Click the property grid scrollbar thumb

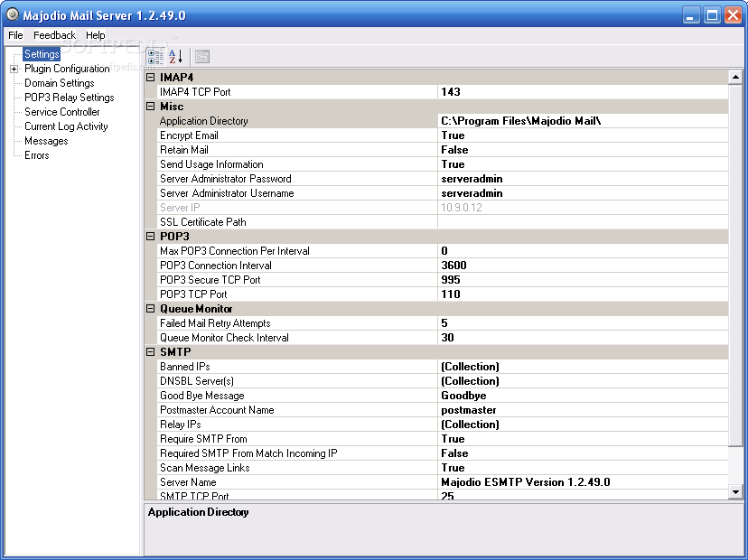tap(735, 266)
